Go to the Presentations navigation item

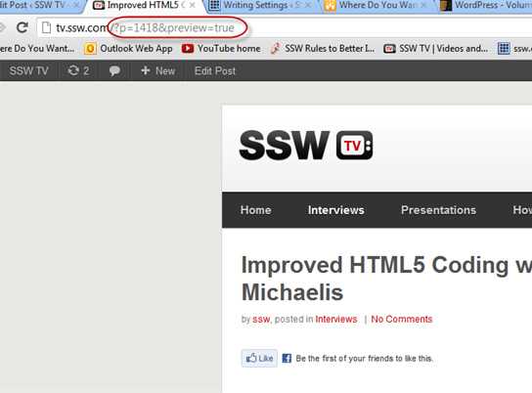[x=438, y=210]
